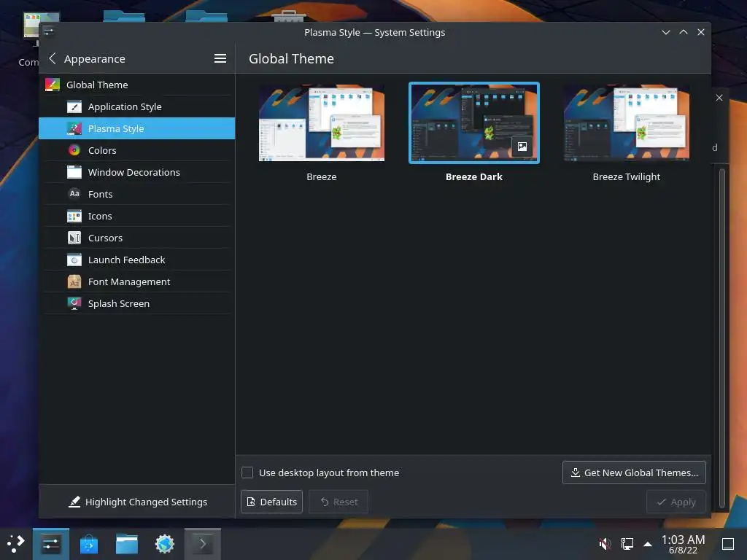The width and height of the screenshot is (747, 560).
Task: Click the Show Desktop button in taskbar
Action: pyautogui.click(x=728, y=543)
